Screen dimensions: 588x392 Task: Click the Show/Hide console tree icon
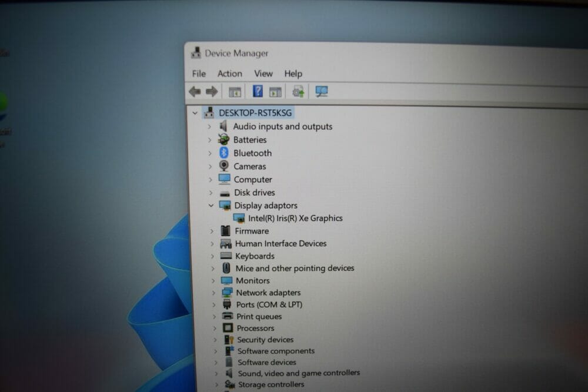[235, 92]
